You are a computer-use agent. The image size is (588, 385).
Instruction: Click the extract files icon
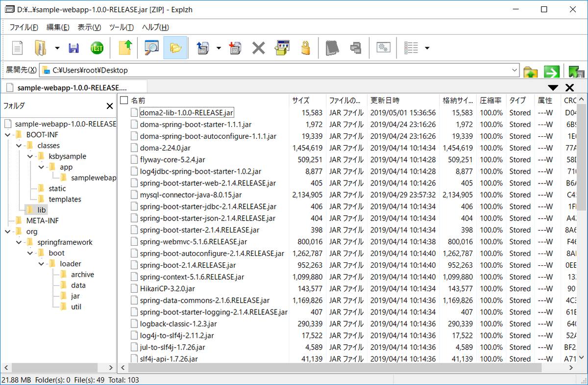pos(203,48)
